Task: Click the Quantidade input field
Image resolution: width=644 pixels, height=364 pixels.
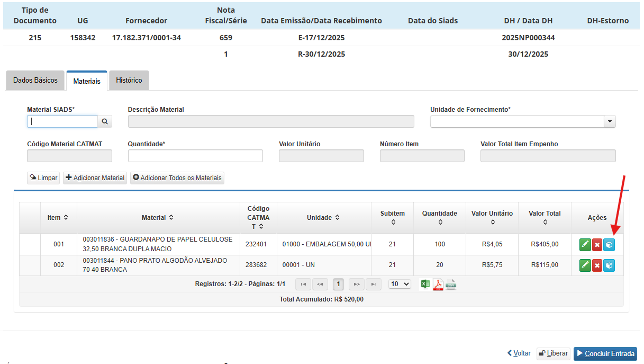Action: click(x=195, y=156)
